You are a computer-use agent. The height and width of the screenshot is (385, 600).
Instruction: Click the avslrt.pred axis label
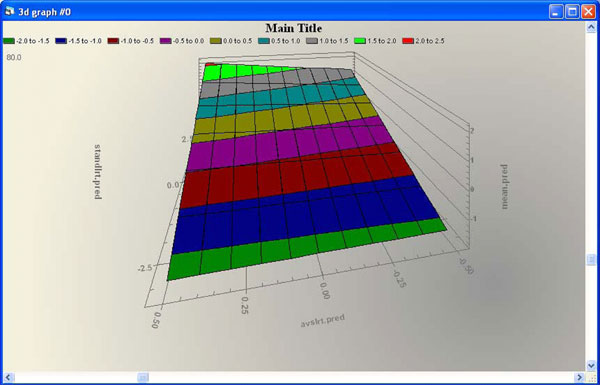tap(322, 321)
